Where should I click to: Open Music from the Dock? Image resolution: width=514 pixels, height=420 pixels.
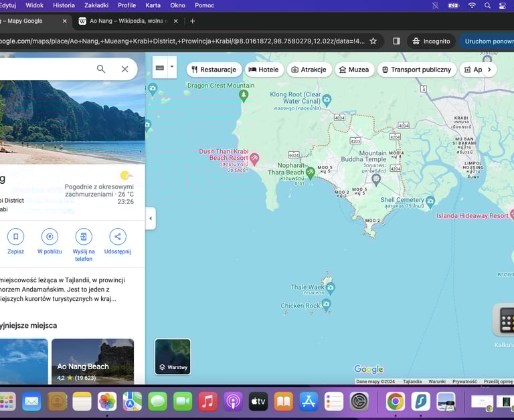tap(208, 401)
